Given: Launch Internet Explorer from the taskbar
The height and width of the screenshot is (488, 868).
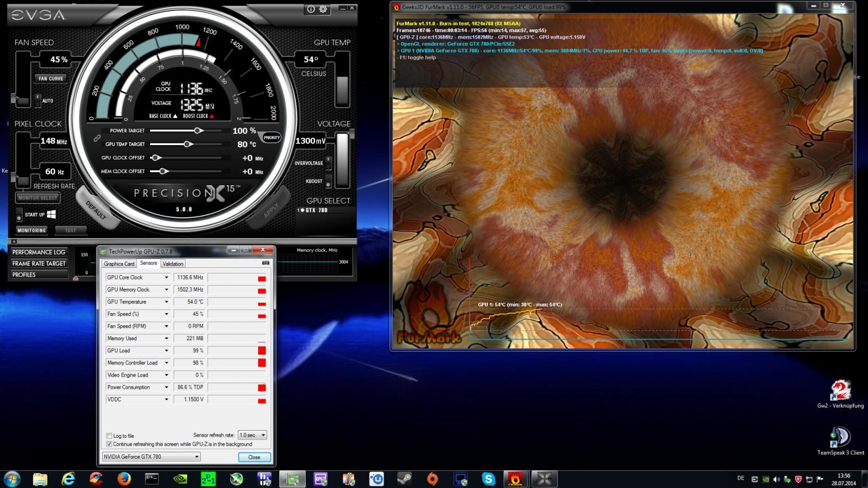Looking at the screenshot, I should pos(68,479).
